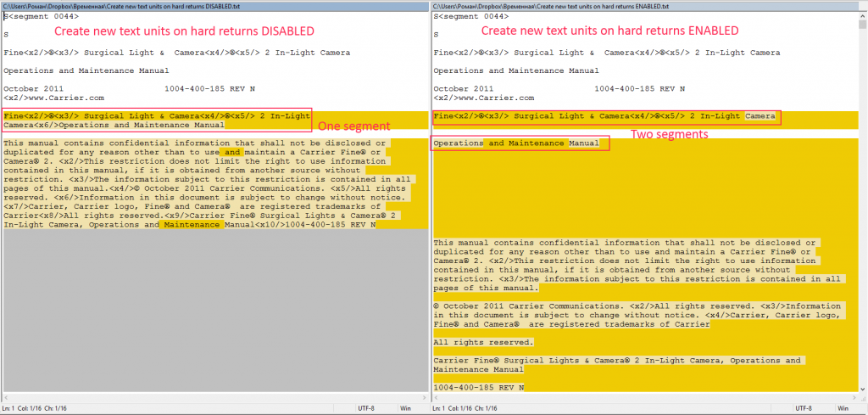This screenshot has width=868, height=415.
Task: Click the Win line-ending field in the left status bar
Action: click(413, 408)
